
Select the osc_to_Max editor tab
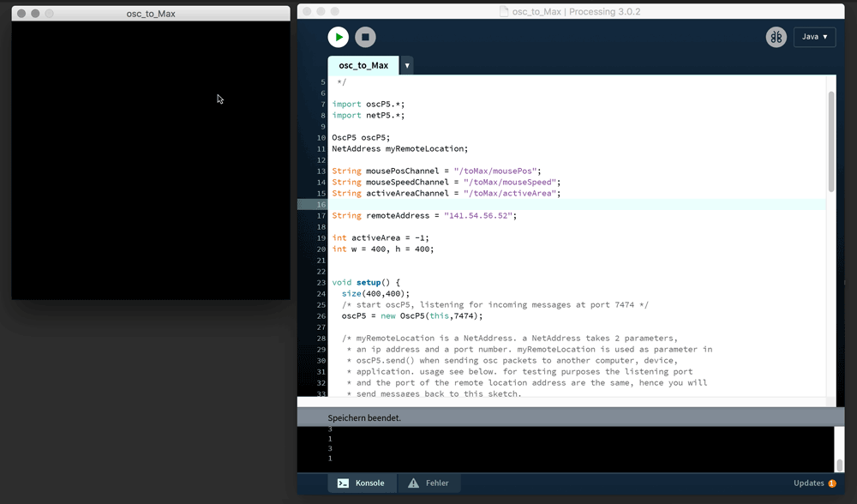[x=363, y=65]
